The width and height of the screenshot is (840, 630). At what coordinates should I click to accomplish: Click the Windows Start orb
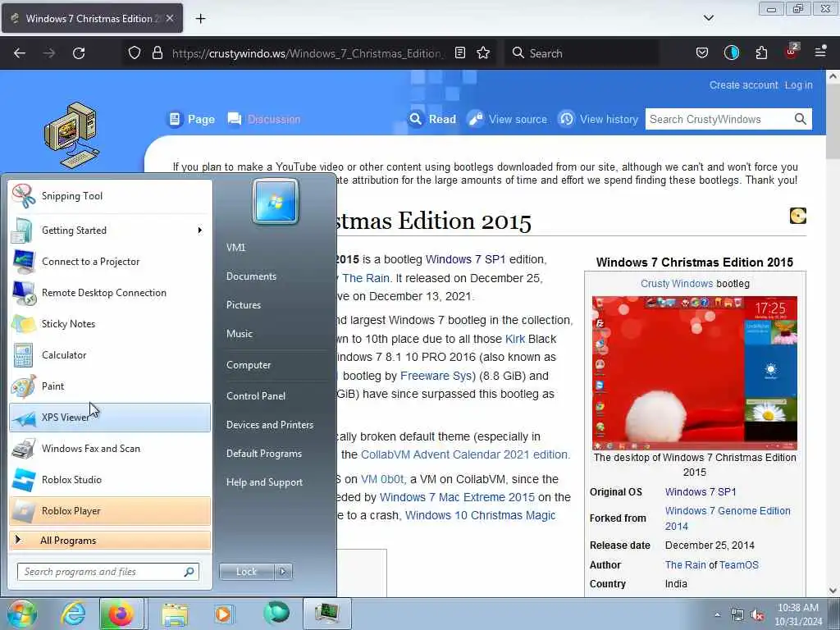pyautogui.click(x=21, y=614)
